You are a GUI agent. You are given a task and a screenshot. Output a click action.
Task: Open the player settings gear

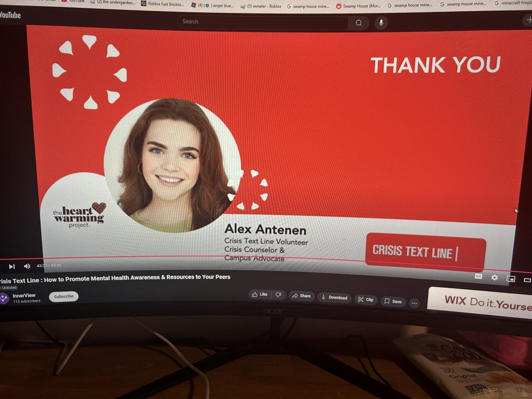coord(494,277)
